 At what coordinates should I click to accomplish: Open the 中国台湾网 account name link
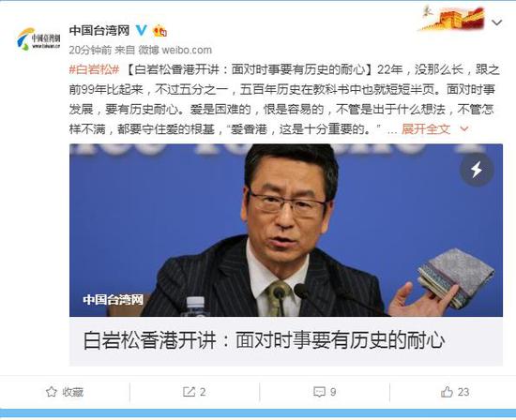(99, 31)
